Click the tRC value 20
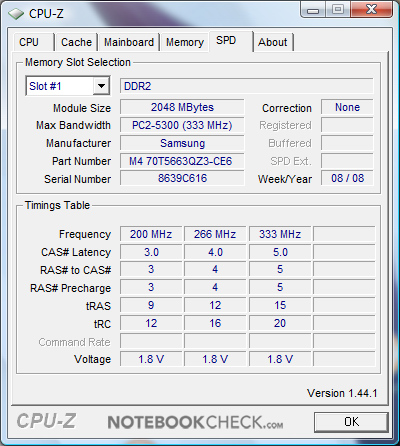Viewport: 400px width, 446px height. pos(280,323)
